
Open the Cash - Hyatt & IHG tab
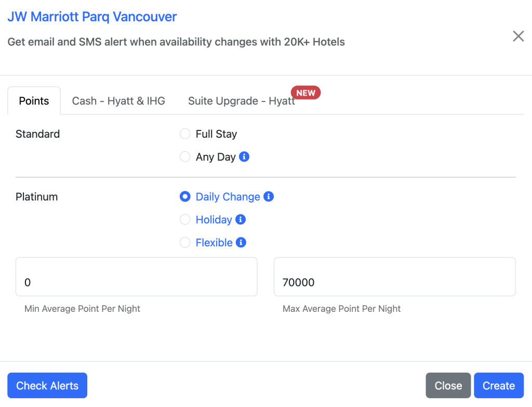tap(118, 101)
